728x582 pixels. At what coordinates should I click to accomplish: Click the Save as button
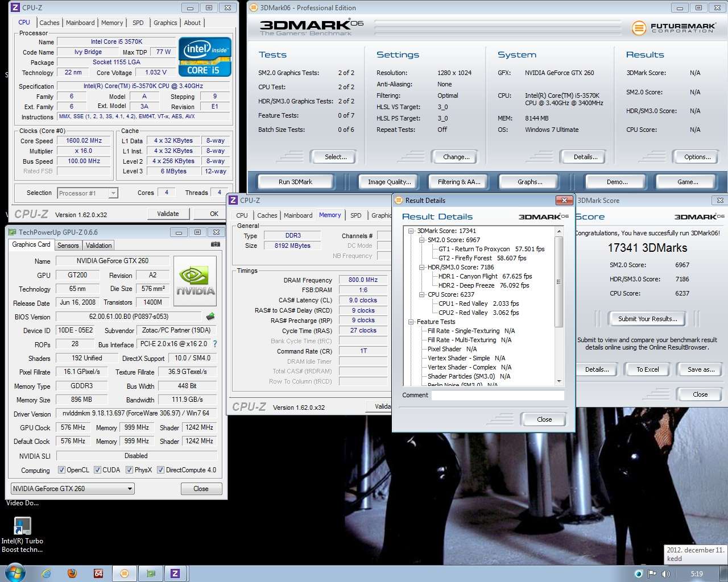point(701,369)
